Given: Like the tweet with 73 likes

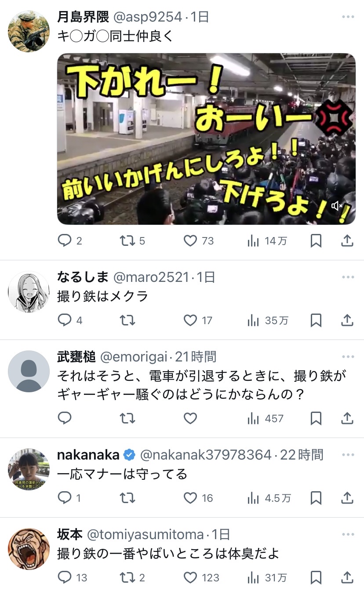Looking at the screenshot, I should pos(190,241).
